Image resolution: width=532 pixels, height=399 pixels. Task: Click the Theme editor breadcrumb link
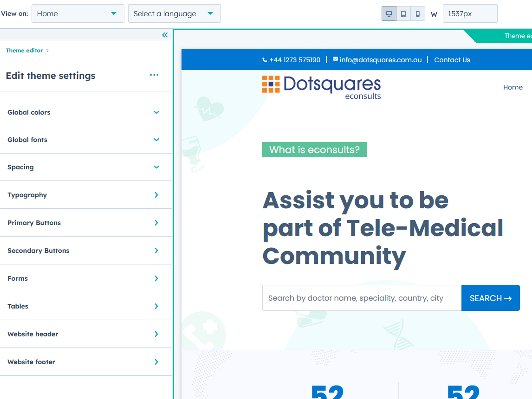coord(24,51)
